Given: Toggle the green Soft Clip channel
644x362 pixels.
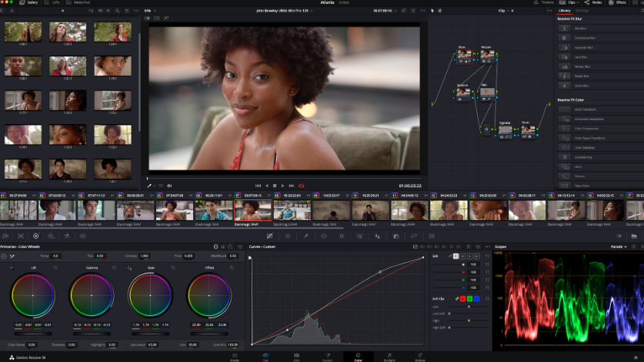Looking at the screenshot, I should tap(470, 299).
